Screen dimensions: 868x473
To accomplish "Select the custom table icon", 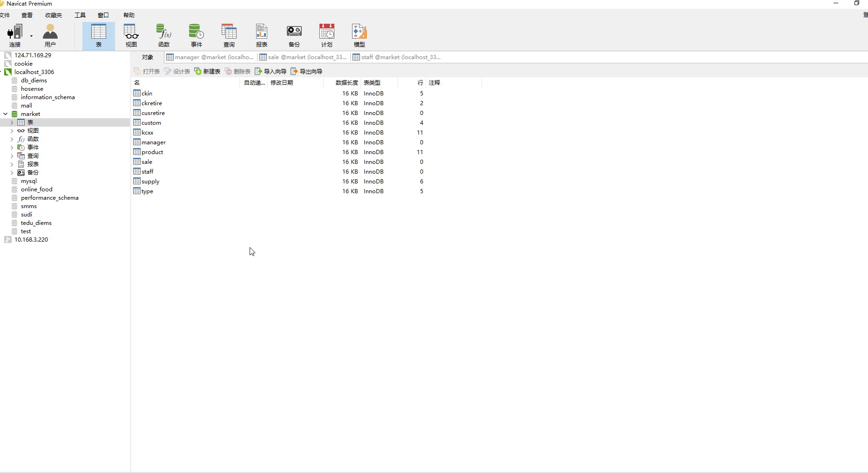I will point(137,122).
